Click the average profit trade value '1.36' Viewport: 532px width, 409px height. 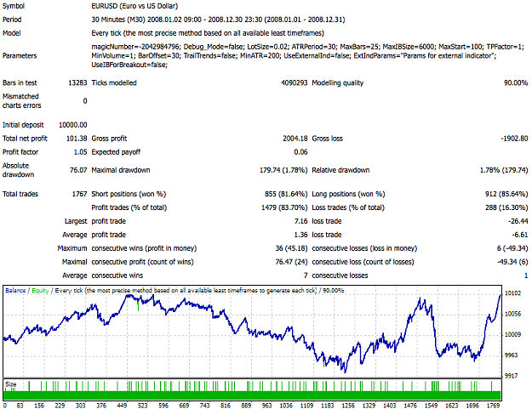click(x=301, y=235)
